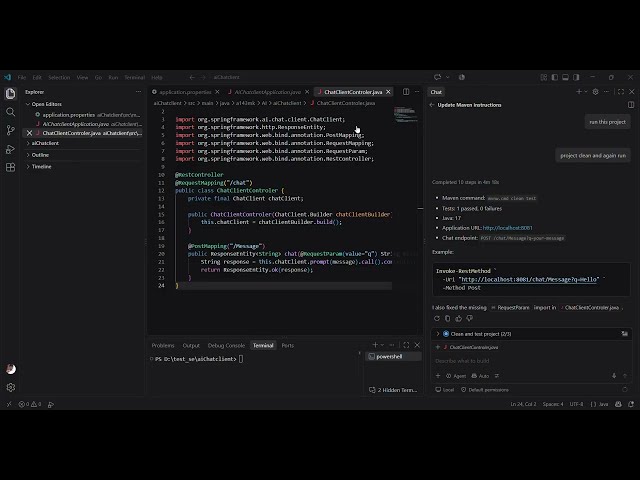
Task: Open the Explorer view in the activity bar
Action: click(11, 94)
